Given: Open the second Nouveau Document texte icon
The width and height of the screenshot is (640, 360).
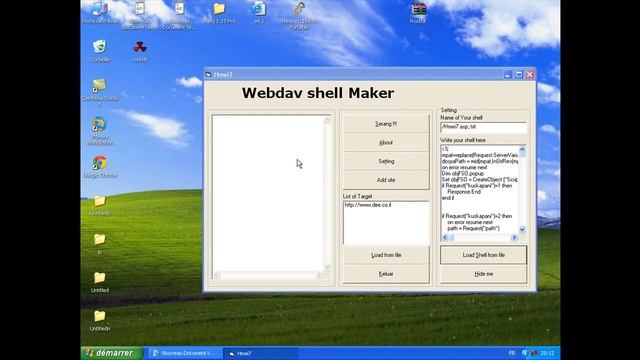Looking at the screenshot, I should coord(179,15).
